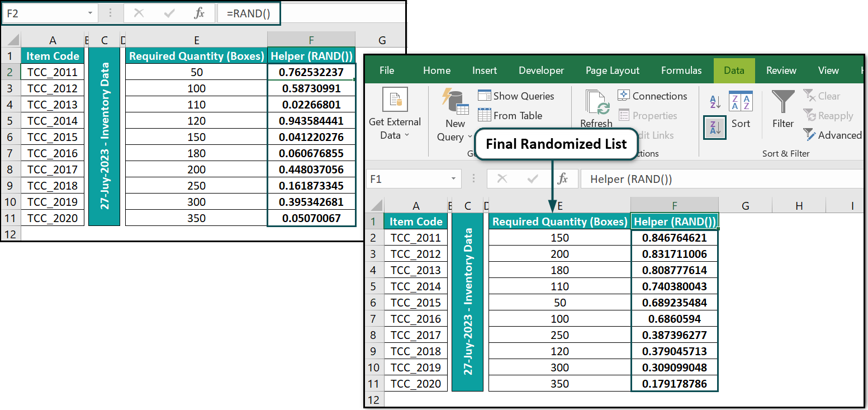
Task: Open the Sort dialog button
Action: 741,110
